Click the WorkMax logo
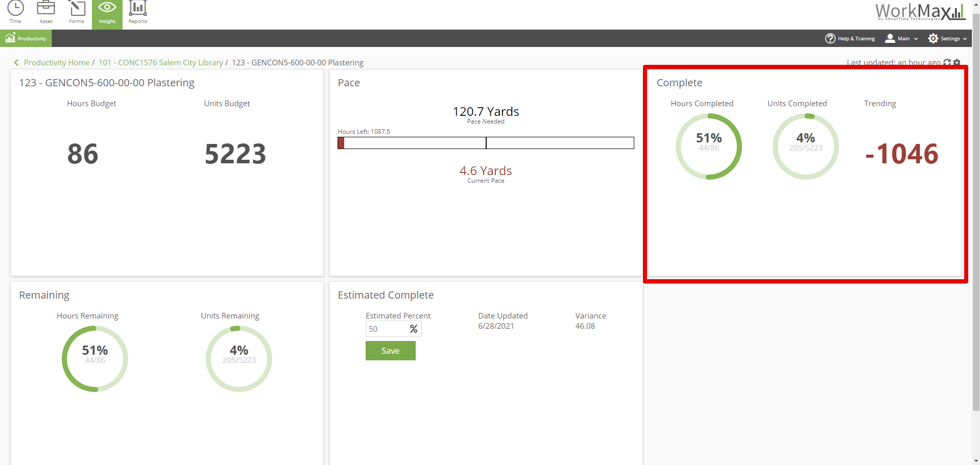The width and height of the screenshot is (980, 465). (x=920, y=11)
